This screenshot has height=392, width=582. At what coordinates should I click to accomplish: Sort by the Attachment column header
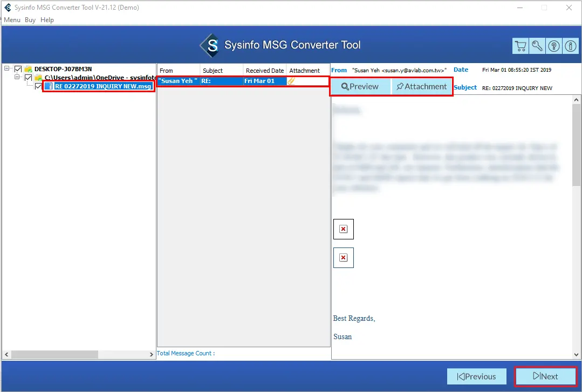point(308,71)
